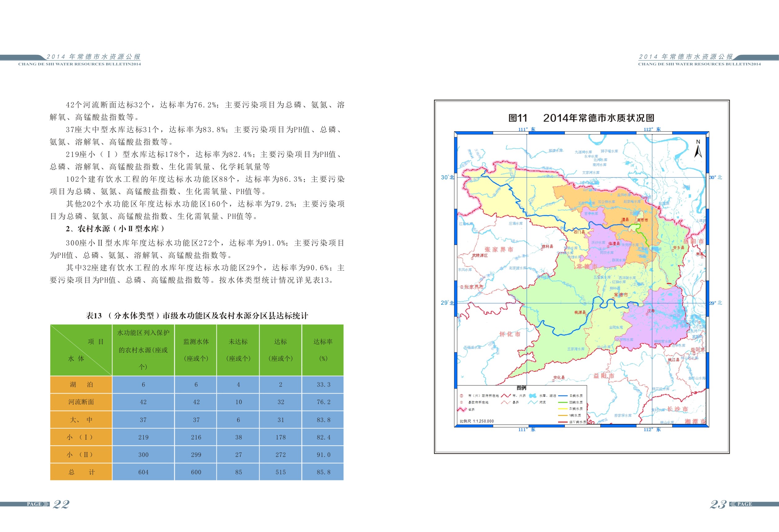Click the 市（州）政府所在地 legend marker

[462, 396]
